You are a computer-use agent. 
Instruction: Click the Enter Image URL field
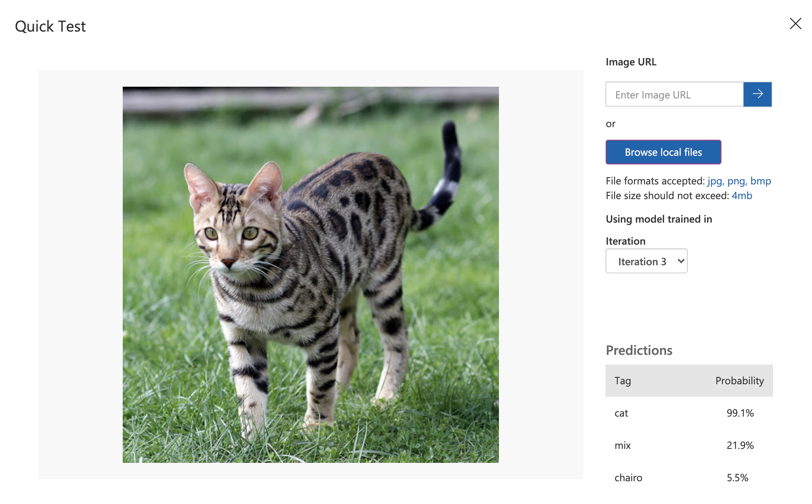(674, 94)
